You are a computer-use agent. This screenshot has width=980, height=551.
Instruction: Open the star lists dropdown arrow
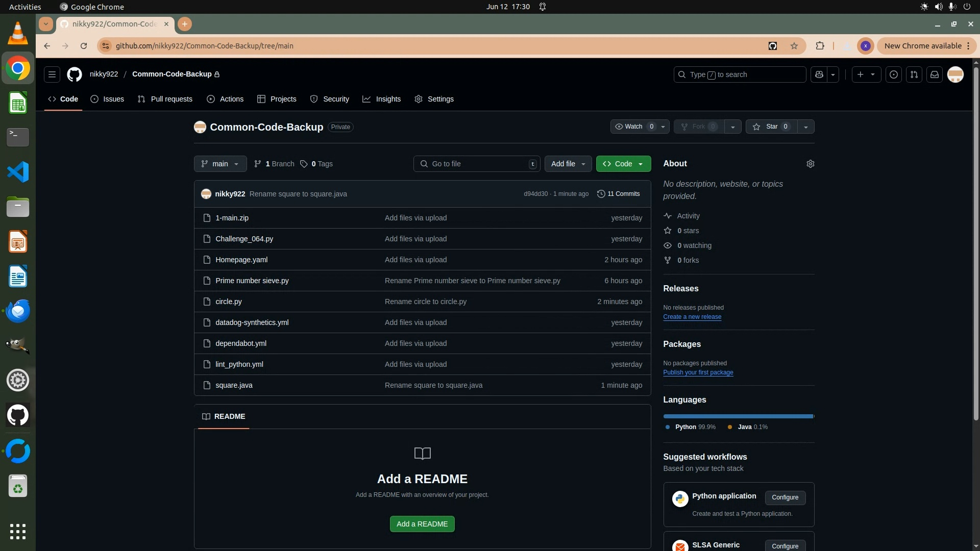(x=805, y=127)
